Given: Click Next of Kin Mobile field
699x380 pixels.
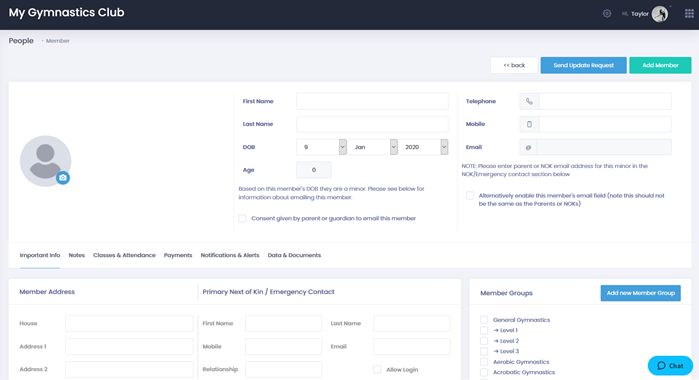Looking at the screenshot, I should pyautogui.click(x=284, y=347).
